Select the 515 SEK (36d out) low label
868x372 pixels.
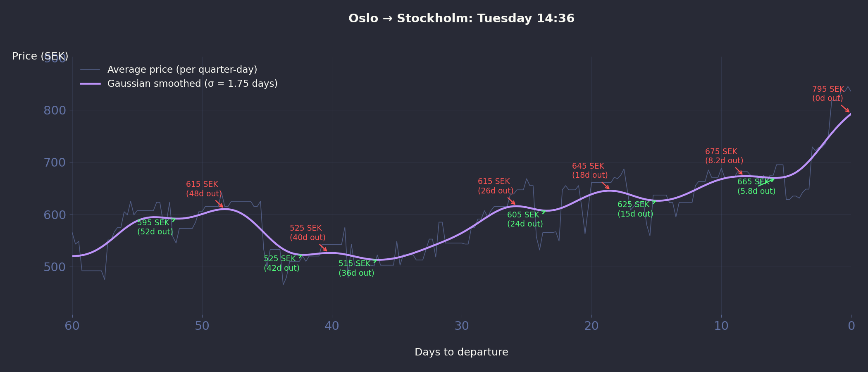356,268
